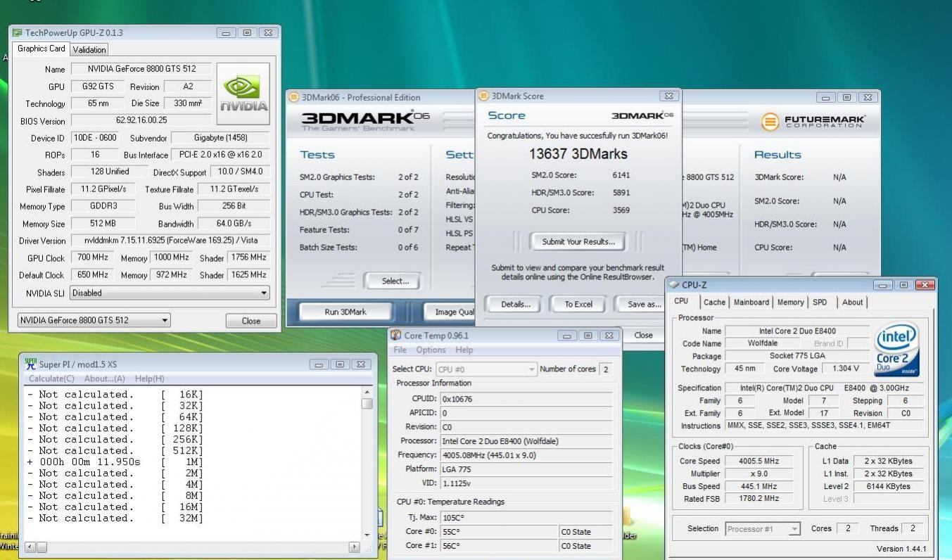Open the Mainboard tab in CPU-Z
This screenshot has width=952, height=560.
pyautogui.click(x=751, y=302)
